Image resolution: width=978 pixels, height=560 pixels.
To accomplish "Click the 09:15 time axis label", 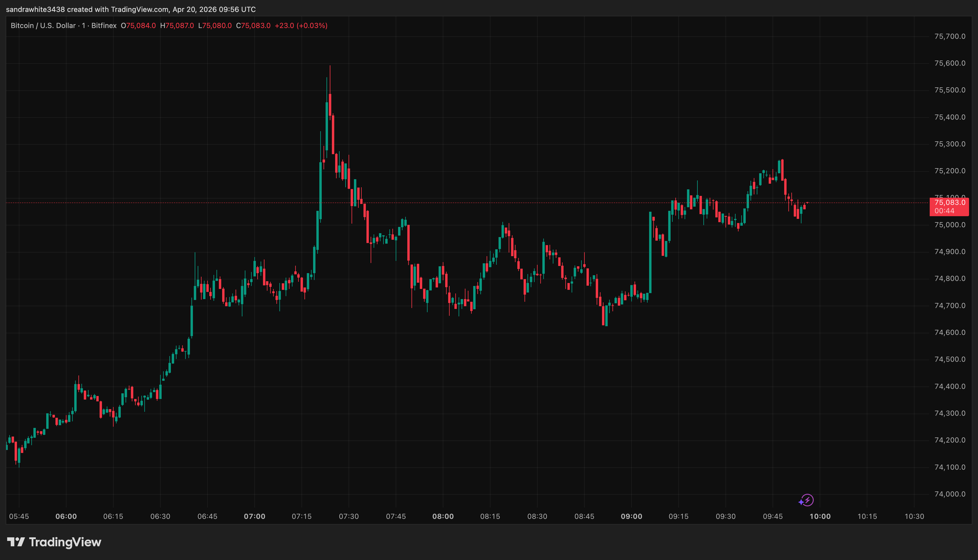I will pyautogui.click(x=678, y=516).
